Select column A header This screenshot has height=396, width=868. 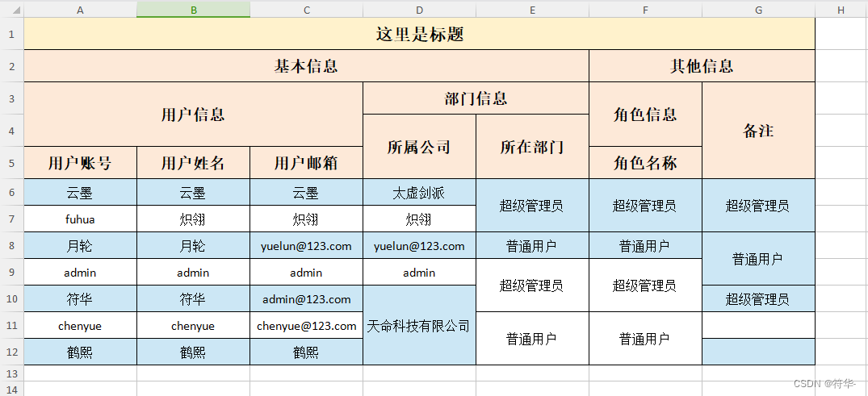coord(80,10)
